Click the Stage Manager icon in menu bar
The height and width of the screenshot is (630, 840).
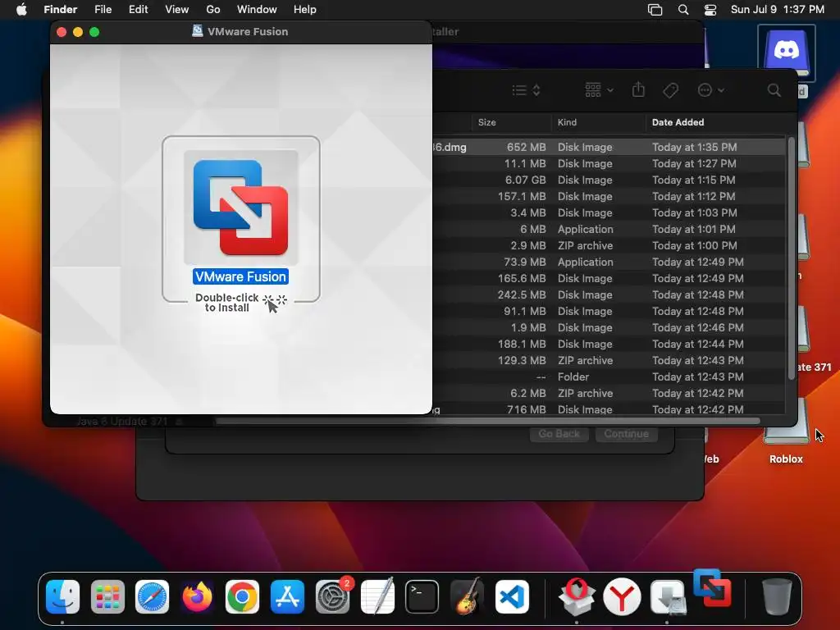(x=655, y=10)
